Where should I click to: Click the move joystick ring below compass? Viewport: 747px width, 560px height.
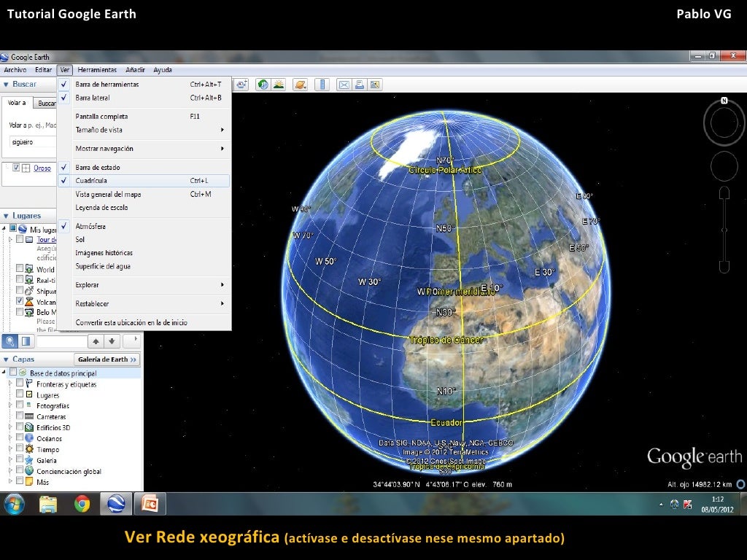[x=724, y=166]
